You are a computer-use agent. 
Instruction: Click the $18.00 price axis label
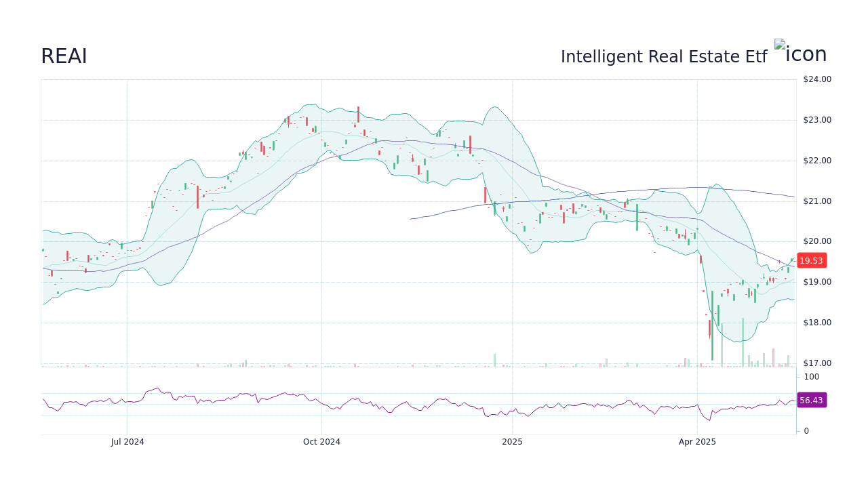pyautogui.click(x=817, y=323)
